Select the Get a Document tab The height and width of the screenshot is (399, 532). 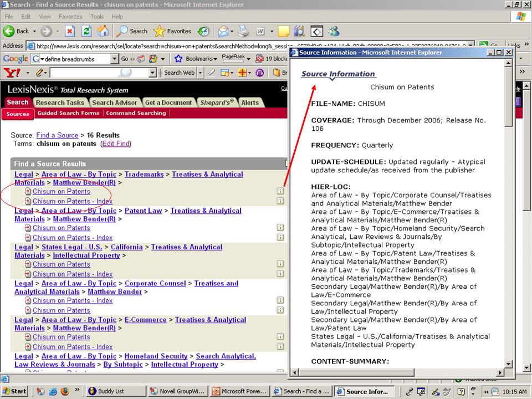click(x=168, y=103)
